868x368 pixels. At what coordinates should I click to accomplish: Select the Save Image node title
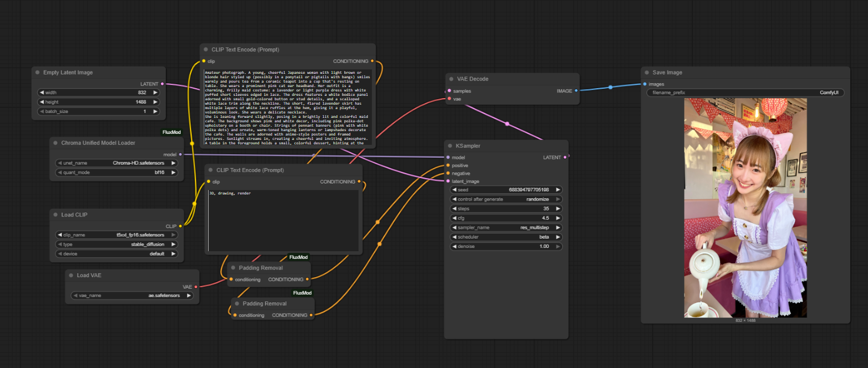point(667,73)
